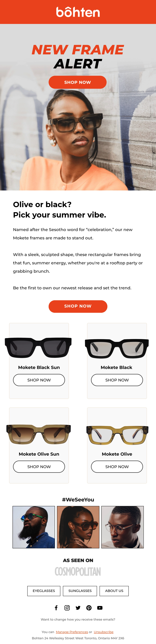Click Shop Now under New Frame Alert
The height and width of the screenshot is (644, 156).
click(x=77, y=82)
